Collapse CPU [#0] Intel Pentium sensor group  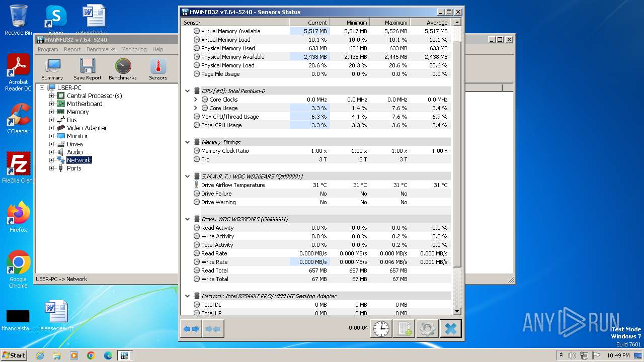click(187, 91)
